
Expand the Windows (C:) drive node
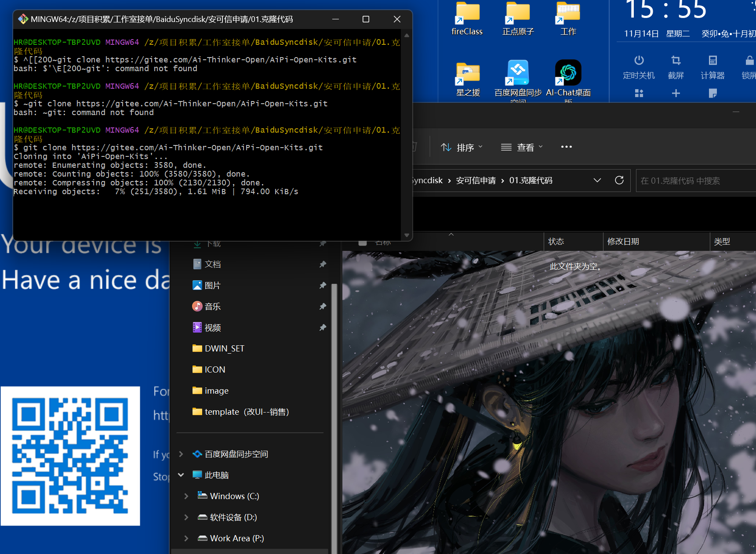point(186,496)
